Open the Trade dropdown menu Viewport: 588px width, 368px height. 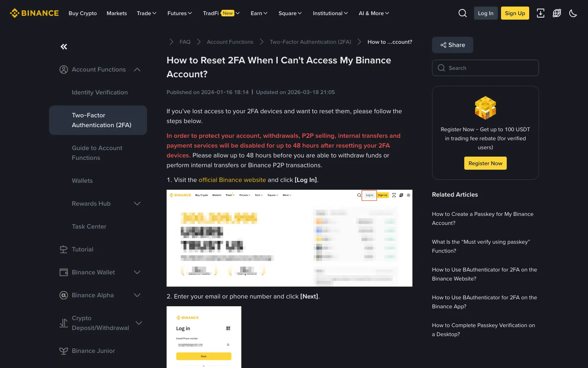click(147, 13)
